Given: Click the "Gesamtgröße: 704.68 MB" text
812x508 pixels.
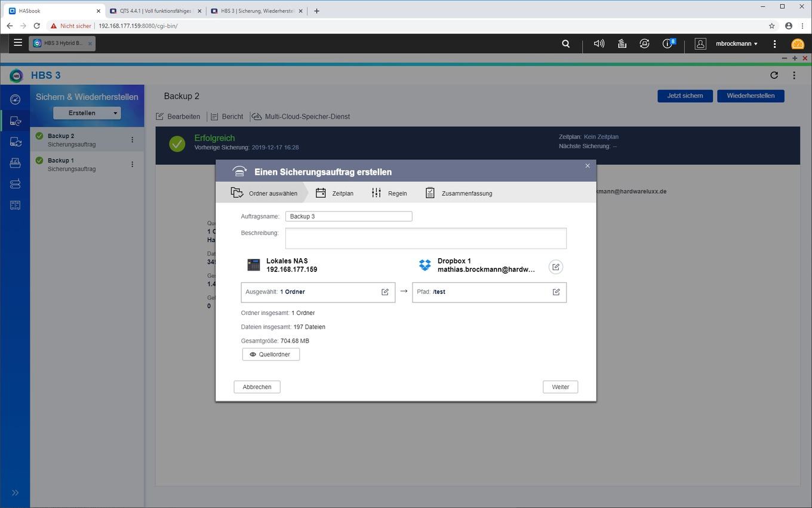Looking at the screenshot, I should [275, 341].
